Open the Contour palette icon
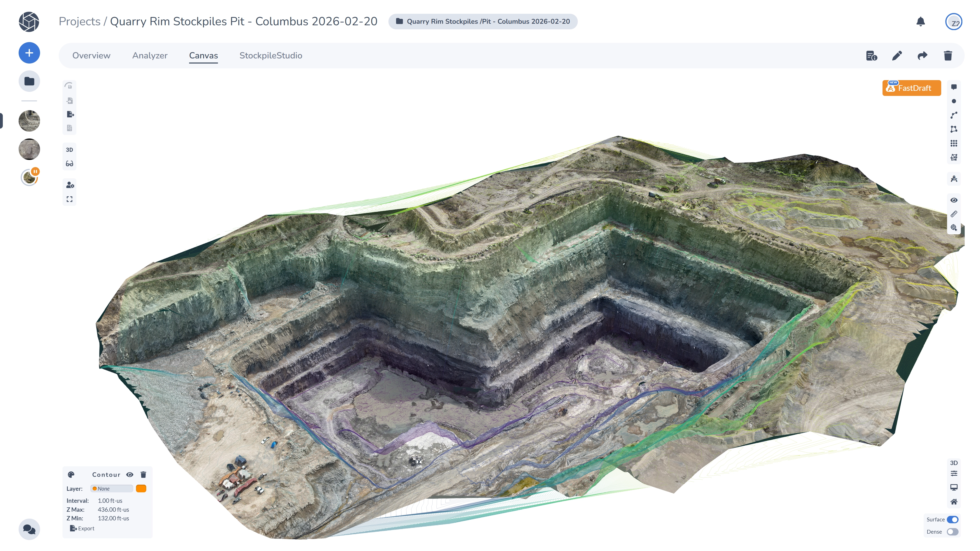This screenshot has width=980, height=551. click(x=71, y=474)
